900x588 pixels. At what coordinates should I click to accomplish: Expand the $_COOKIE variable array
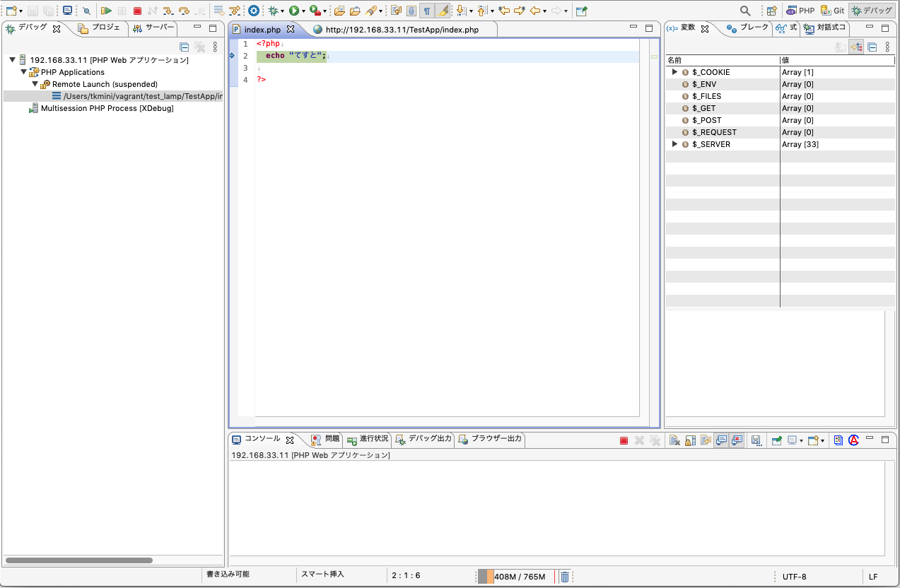coord(674,72)
